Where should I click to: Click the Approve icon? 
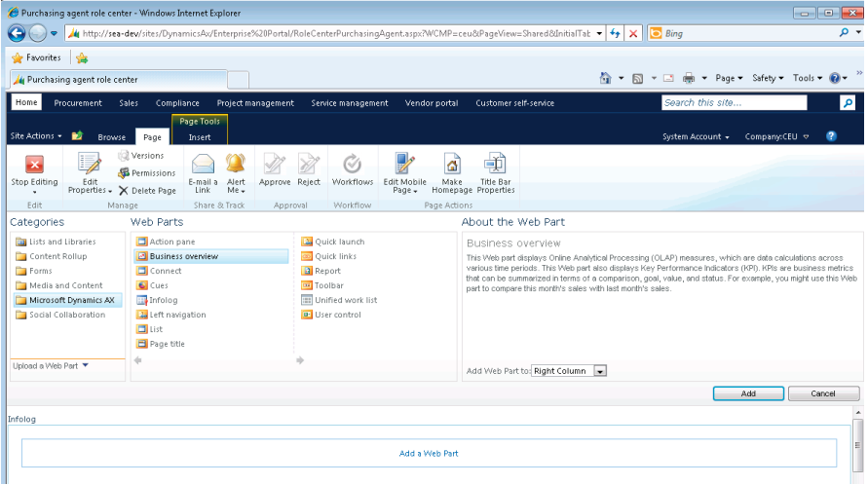tap(274, 164)
